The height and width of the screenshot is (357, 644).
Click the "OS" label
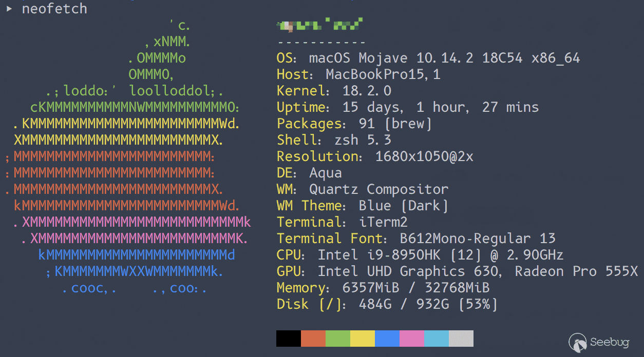point(285,58)
